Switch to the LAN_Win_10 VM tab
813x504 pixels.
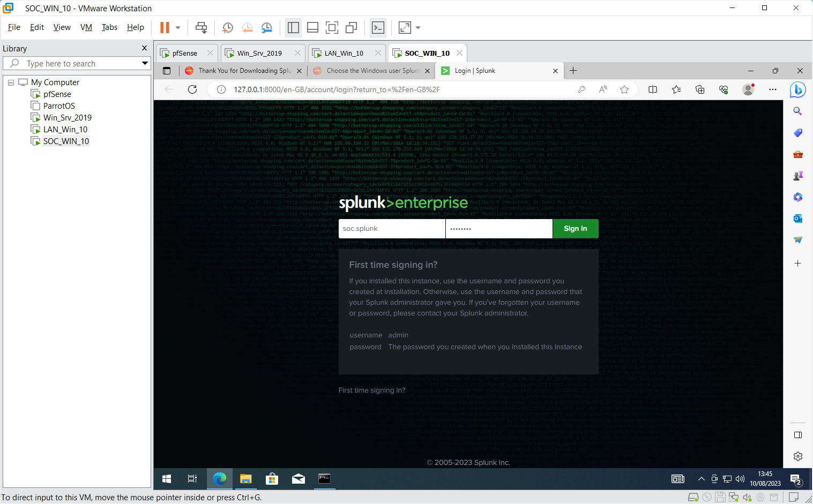coord(344,53)
